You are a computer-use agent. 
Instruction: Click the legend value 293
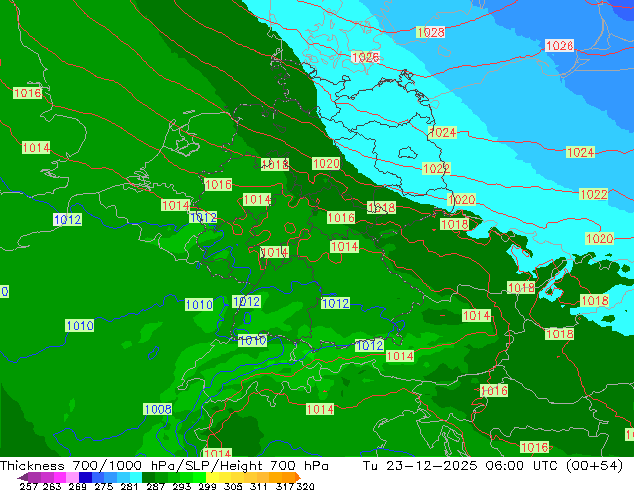(x=181, y=486)
